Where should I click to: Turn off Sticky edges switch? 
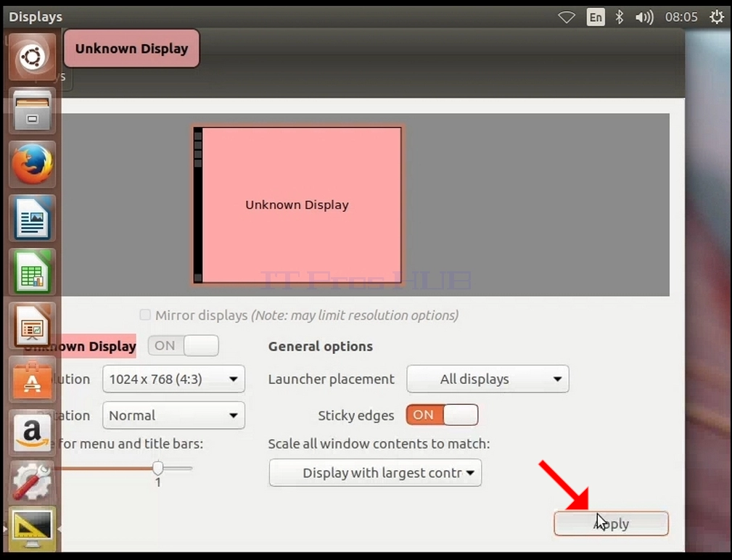[x=442, y=415]
